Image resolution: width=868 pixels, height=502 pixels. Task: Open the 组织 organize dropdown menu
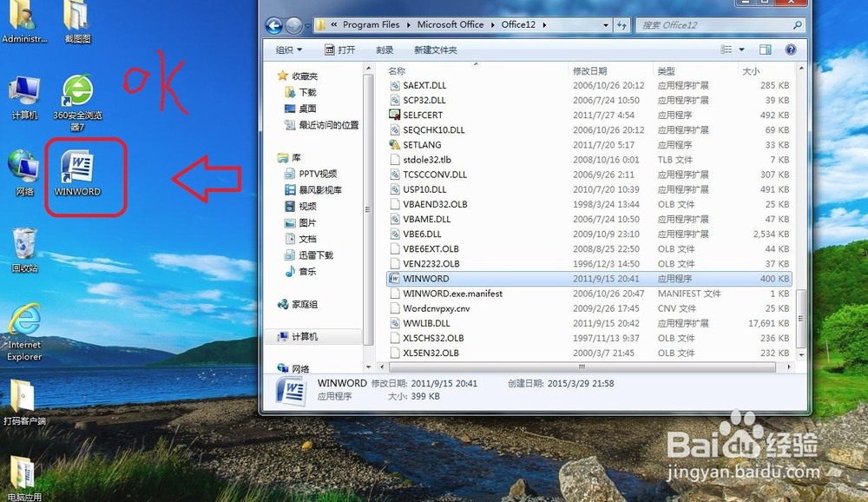[289, 50]
